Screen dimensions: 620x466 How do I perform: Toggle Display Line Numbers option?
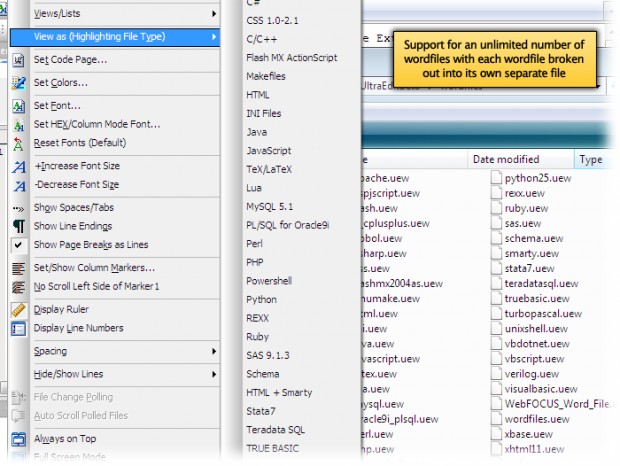click(x=79, y=328)
